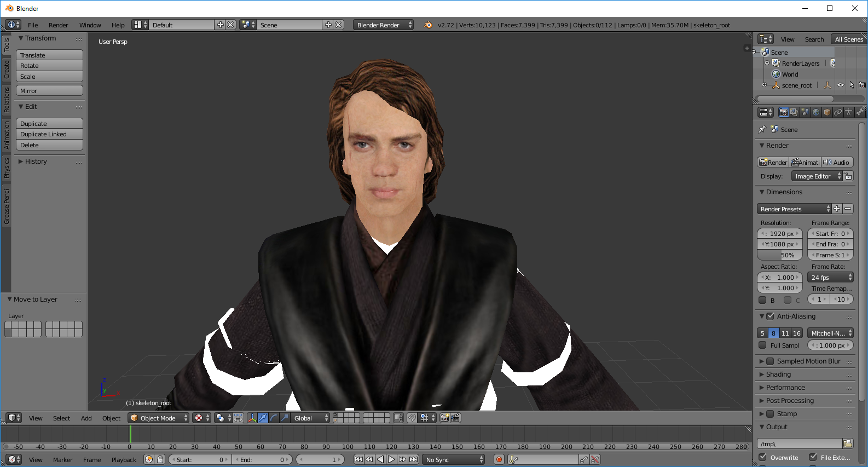Open the Blender Render engine dropdown

pyautogui.click(x=383, y=25)
